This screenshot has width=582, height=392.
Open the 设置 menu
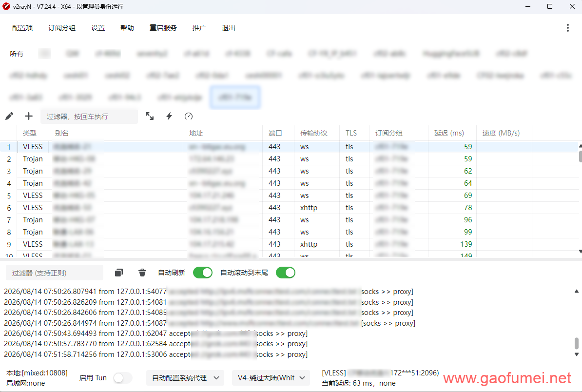[98, 28]
